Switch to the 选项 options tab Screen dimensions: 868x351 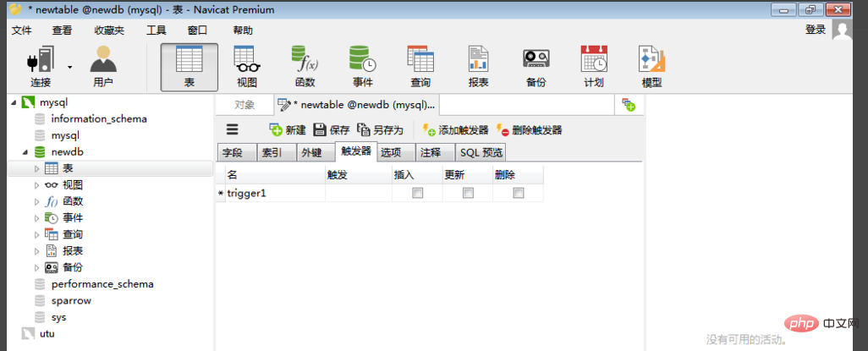(397, 152)
